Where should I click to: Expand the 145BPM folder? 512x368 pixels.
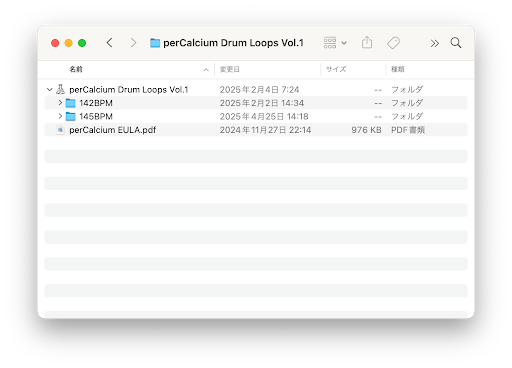(x=60, y=116)
